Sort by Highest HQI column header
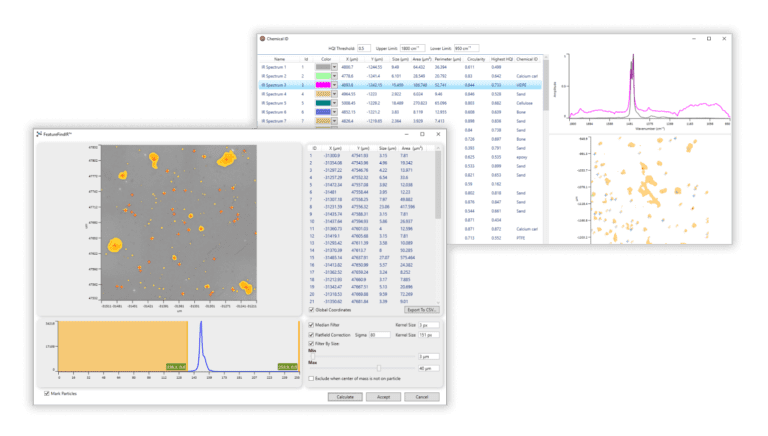768x436 pixels. pos(502,59)
